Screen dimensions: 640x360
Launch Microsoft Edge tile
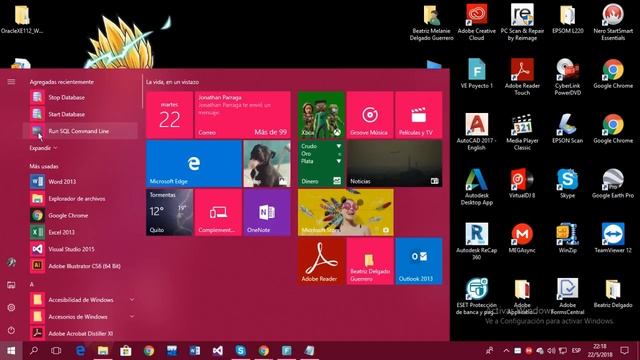[194, 164]
